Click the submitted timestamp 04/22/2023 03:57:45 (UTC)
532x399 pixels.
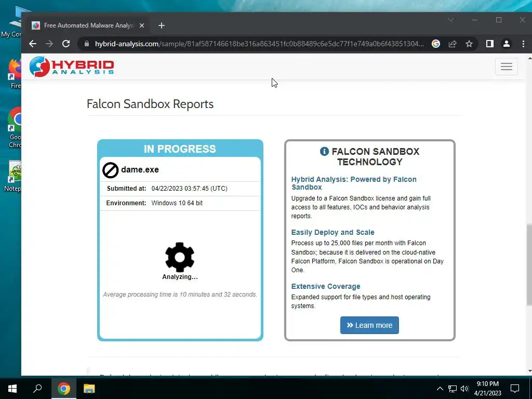(189, 188)
